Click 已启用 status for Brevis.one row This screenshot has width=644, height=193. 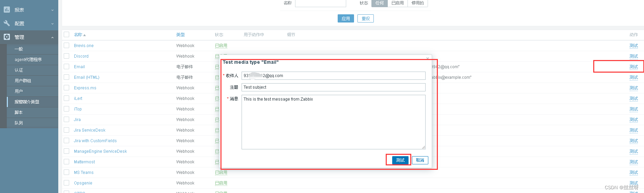point(221,46)
